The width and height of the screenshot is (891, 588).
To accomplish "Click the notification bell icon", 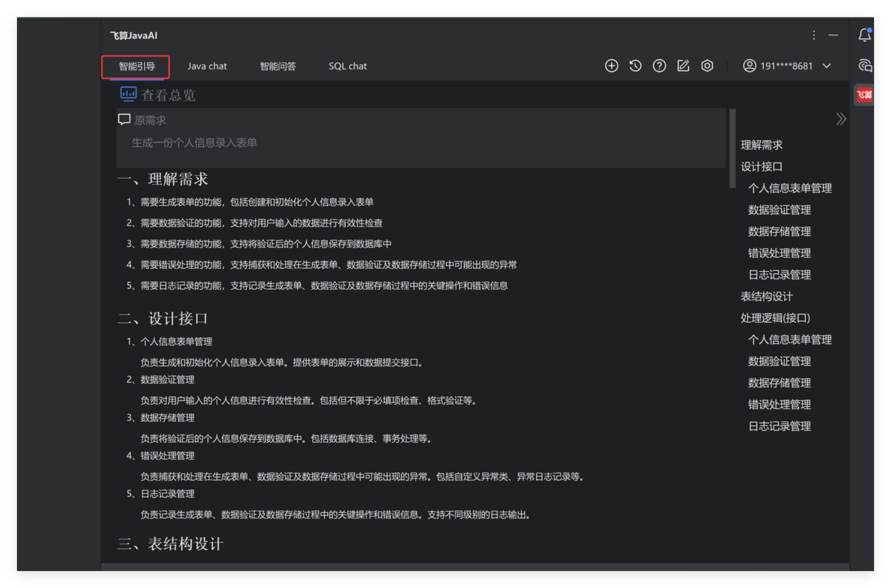I will pos(864,35).
